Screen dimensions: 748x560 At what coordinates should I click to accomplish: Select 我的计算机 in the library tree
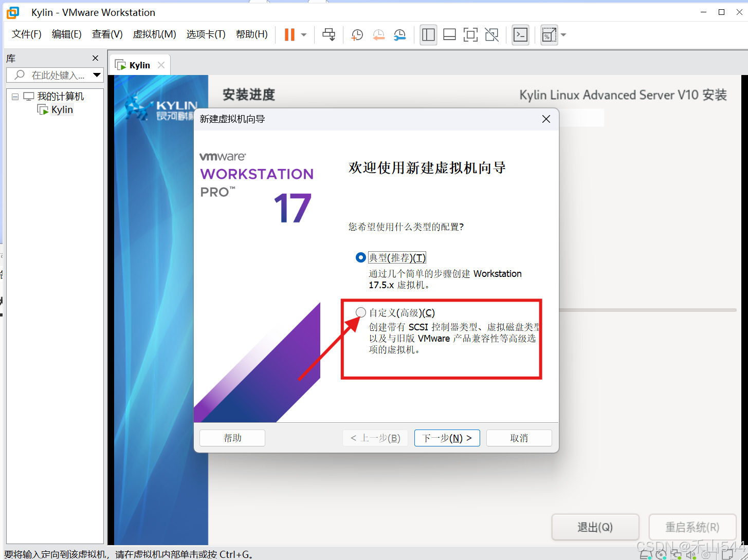pyautogui.click(x=61, y=97)
